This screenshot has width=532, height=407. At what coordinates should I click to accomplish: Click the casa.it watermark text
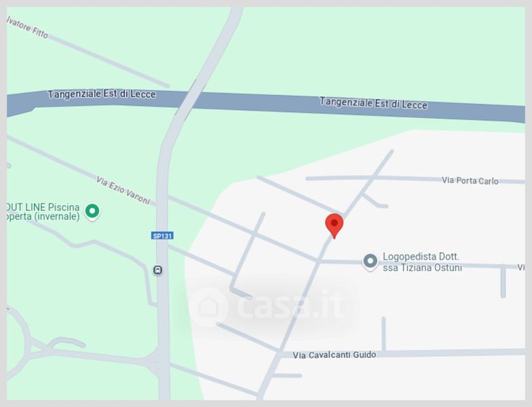[290, 305]
